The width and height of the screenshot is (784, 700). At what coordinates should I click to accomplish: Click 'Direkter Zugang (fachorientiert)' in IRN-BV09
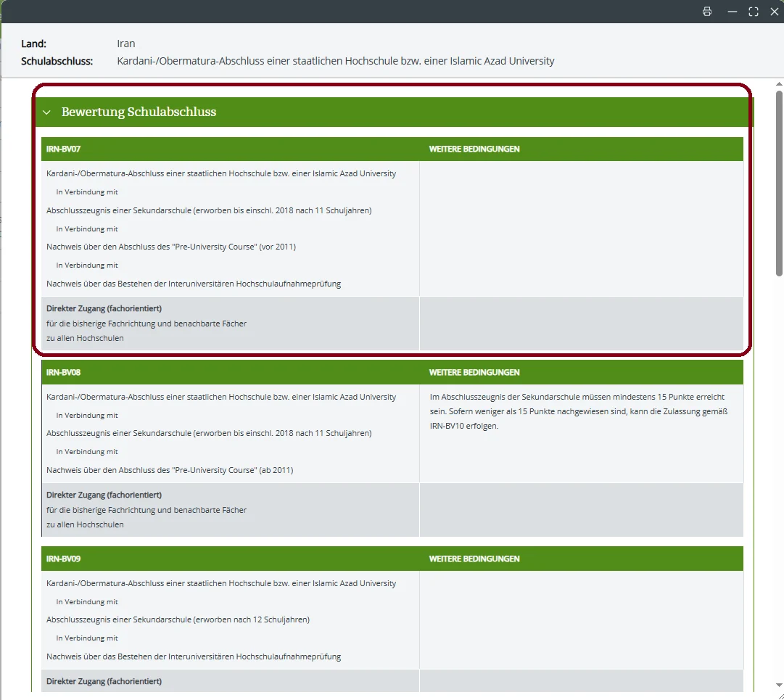click(x=104, y=681)
